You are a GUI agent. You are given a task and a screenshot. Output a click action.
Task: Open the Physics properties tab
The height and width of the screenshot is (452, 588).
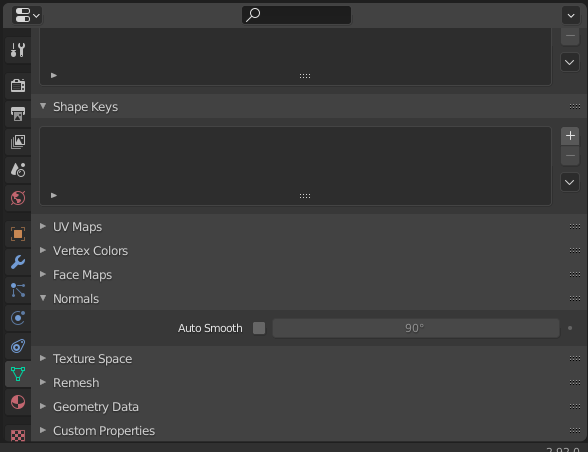tap(18, 318)
